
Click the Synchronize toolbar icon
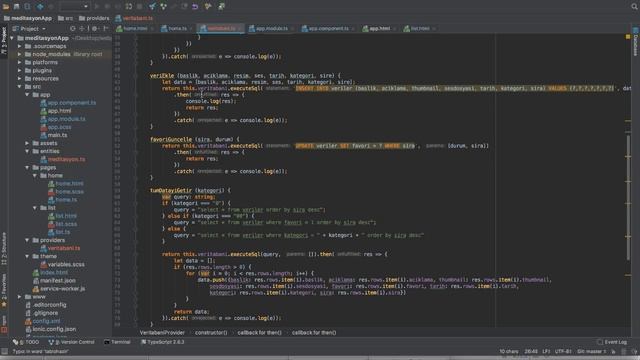click(x=27, y=7)
